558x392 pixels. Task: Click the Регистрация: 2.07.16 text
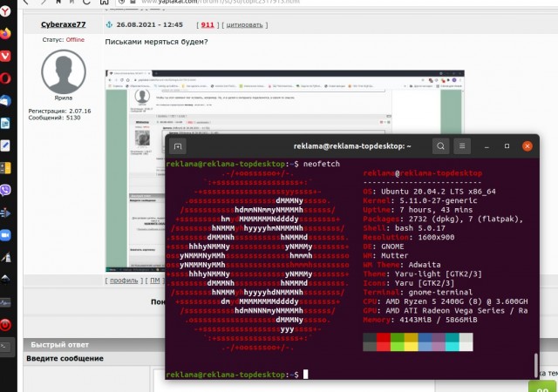59,111
